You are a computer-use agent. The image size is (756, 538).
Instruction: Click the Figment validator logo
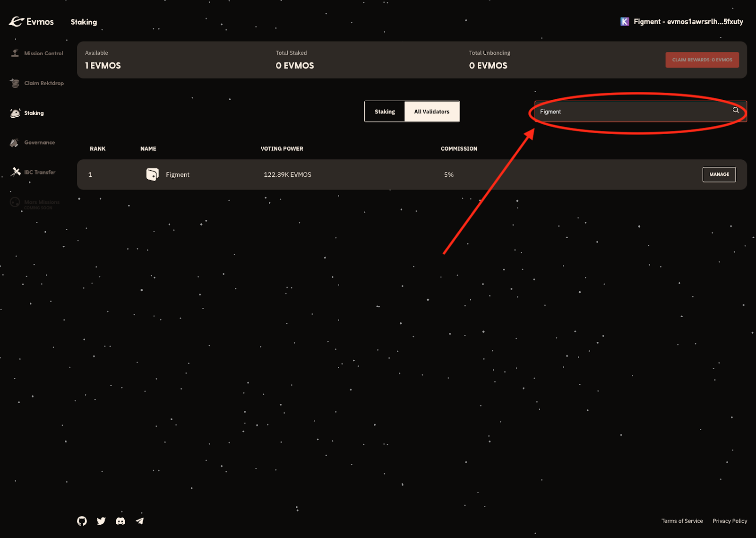coord(152,174)
